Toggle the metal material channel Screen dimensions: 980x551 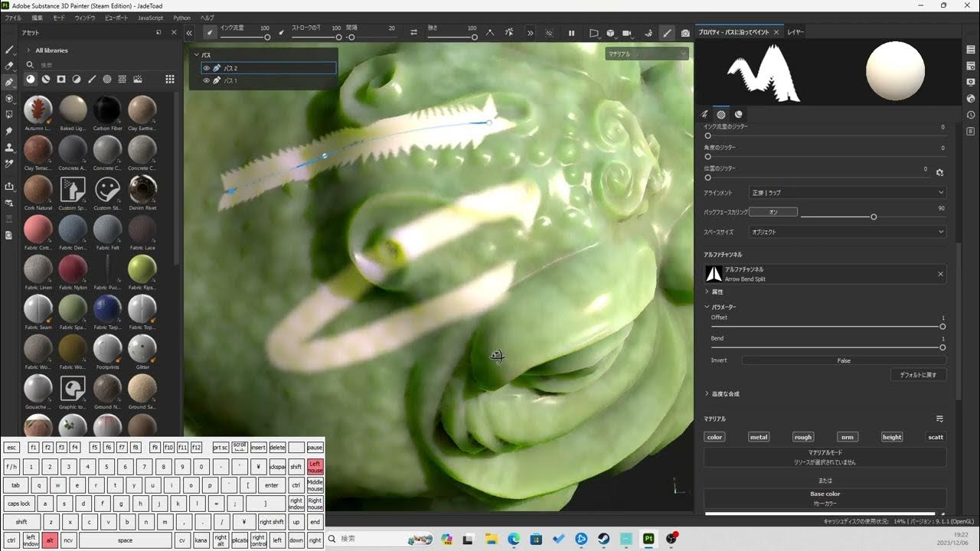(759, 437)
